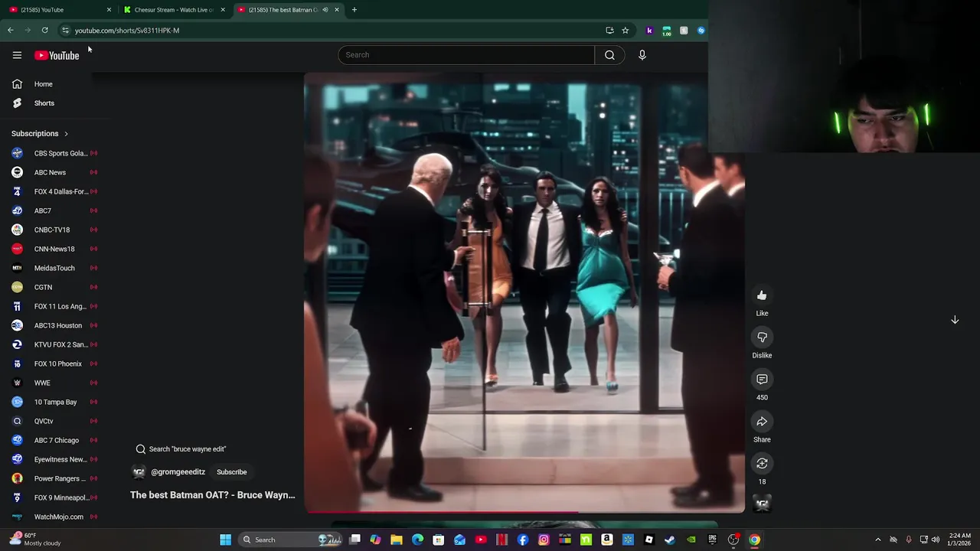Screen dimensions: 980x551
Task: Open the comments with 450 count
Action: click(762, 380)
